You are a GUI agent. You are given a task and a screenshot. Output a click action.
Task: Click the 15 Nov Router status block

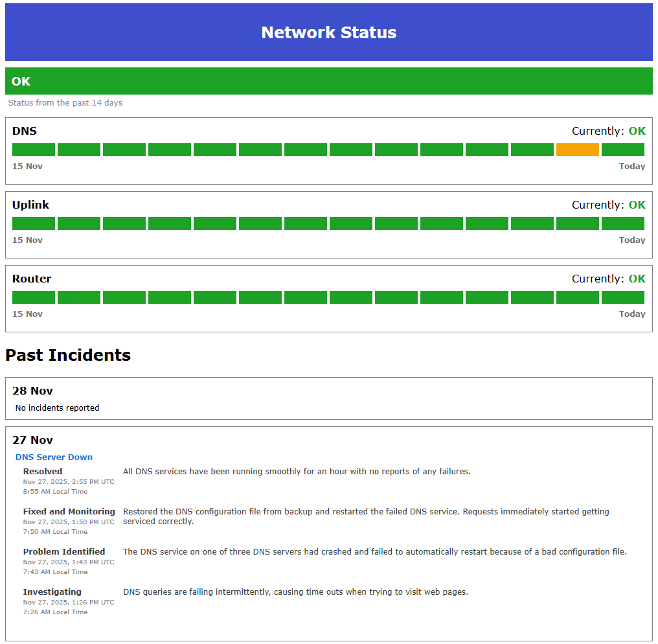point(33,297)
